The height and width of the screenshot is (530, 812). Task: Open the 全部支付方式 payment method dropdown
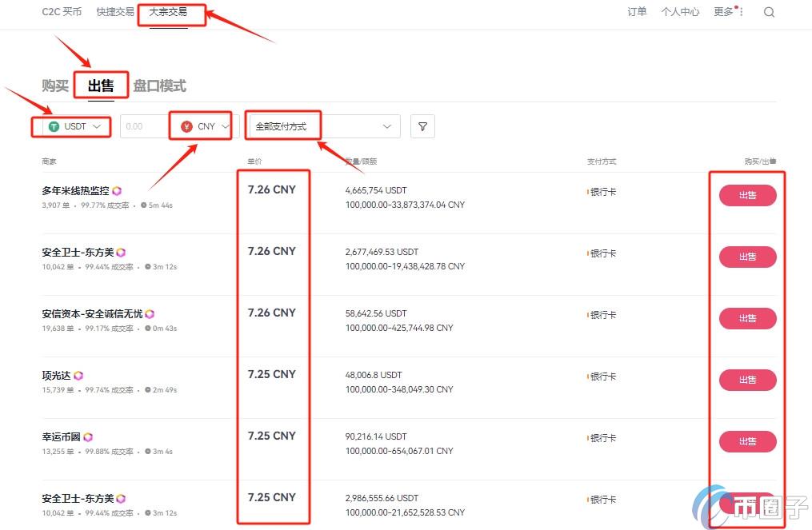tap(324, 126)
